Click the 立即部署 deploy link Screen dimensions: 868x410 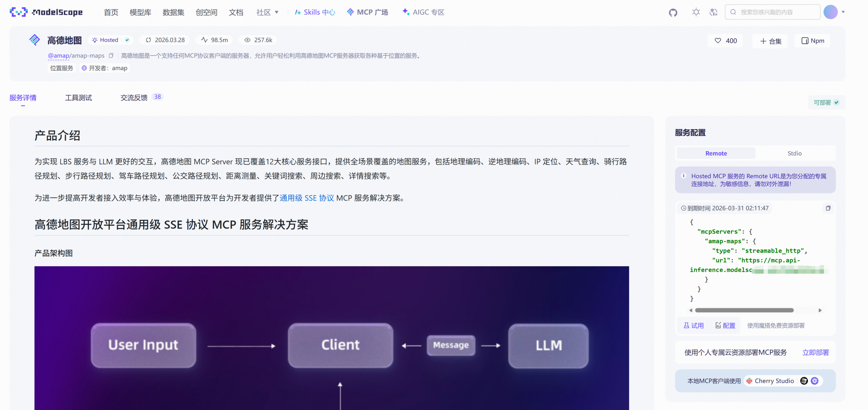(815, 352)
